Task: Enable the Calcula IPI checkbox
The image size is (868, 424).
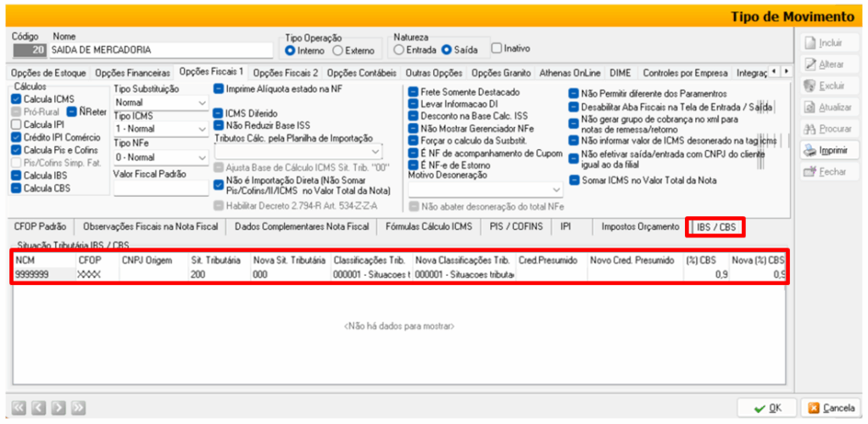Action: click(x=17, y=125)
